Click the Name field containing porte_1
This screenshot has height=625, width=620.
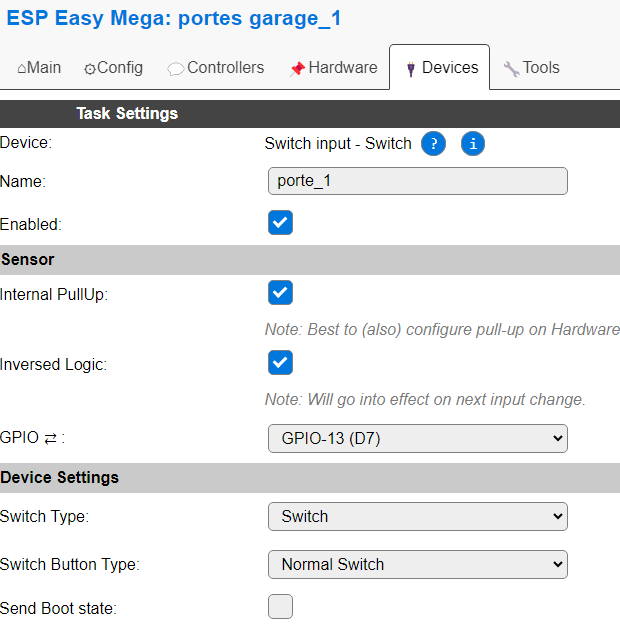click(418, 181)
